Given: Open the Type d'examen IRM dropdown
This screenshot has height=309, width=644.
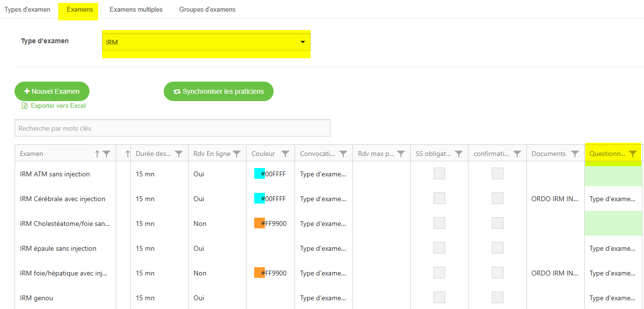Looking at the screenshot, I should (x=206, y=42).
